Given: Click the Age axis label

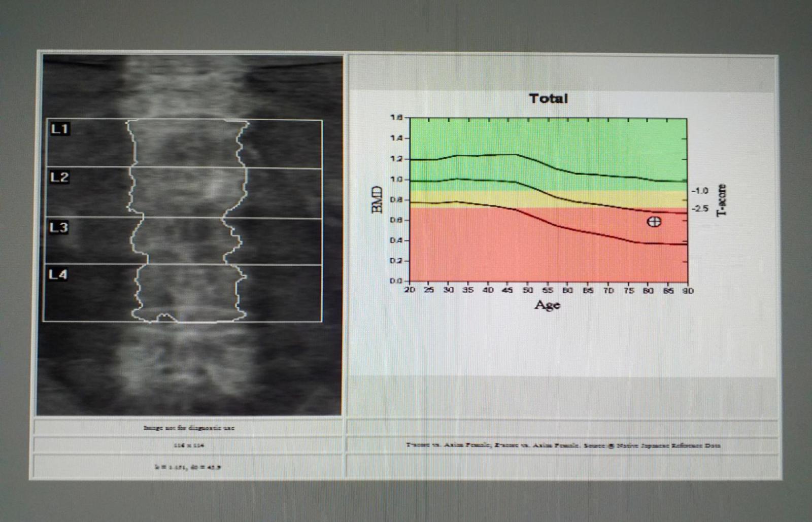Looking at the screenshot, I should 547,304.
